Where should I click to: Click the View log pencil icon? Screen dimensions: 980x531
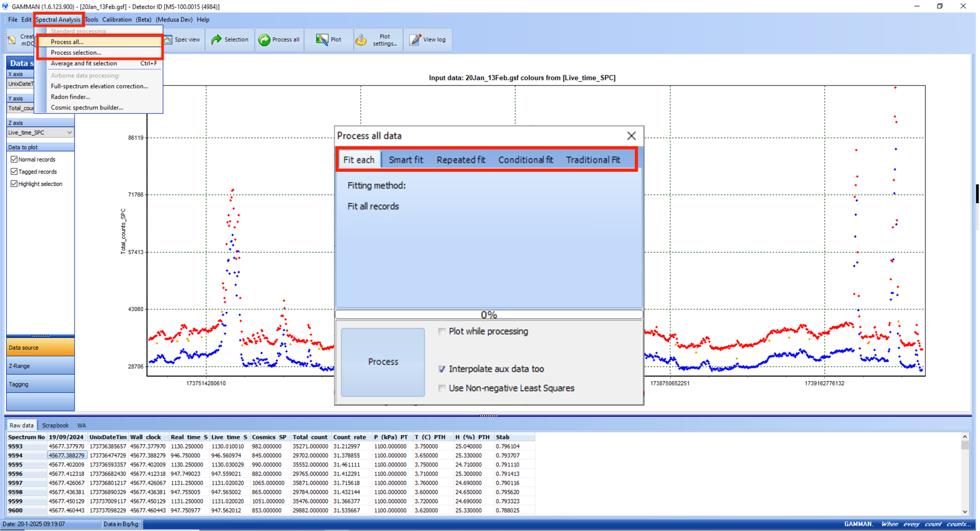(415, 39)
